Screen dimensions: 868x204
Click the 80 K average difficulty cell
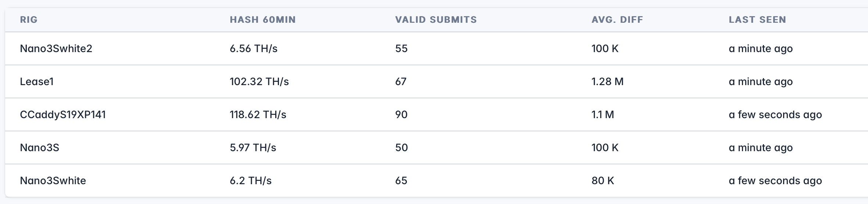(x=602, y=181)
